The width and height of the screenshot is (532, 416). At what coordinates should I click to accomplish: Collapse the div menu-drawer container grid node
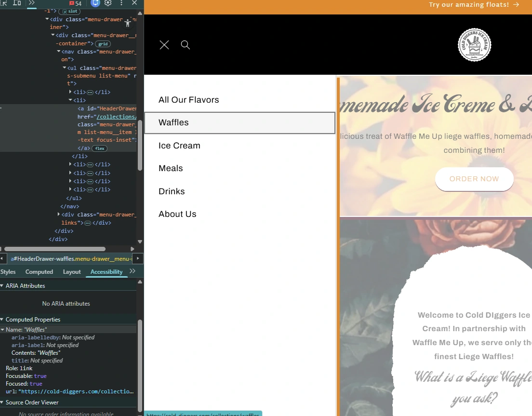tap(53, 35)
